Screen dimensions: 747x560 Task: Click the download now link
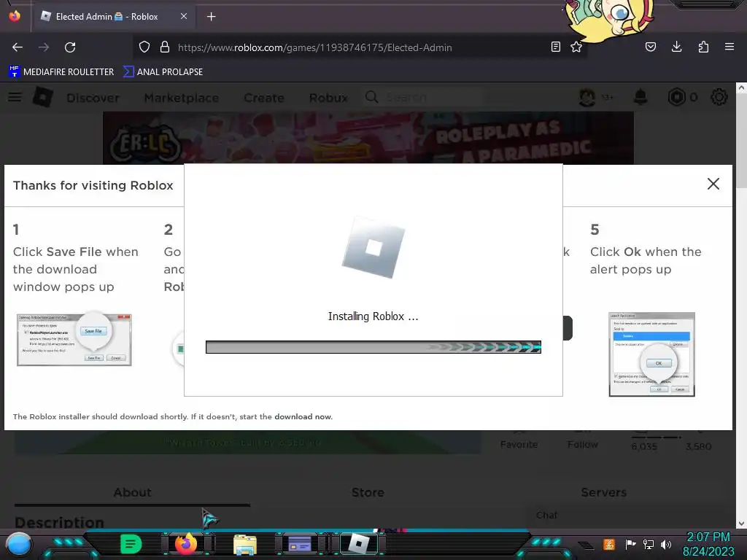point(303,416)
